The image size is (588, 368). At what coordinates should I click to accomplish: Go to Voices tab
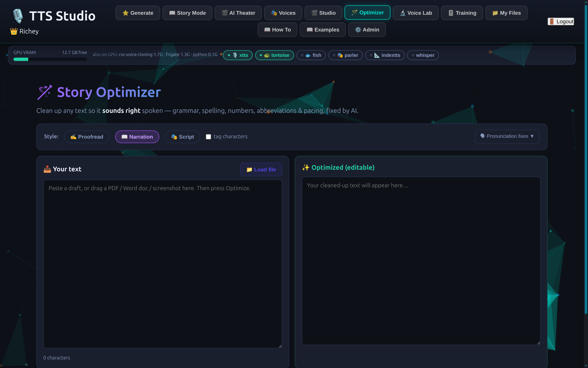click(283, 13)
